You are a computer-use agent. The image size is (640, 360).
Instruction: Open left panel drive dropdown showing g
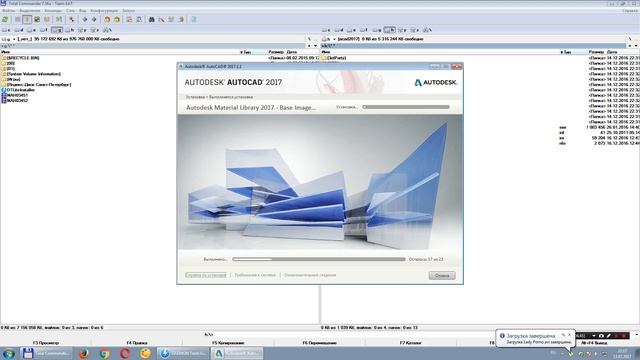coord(9,39)
